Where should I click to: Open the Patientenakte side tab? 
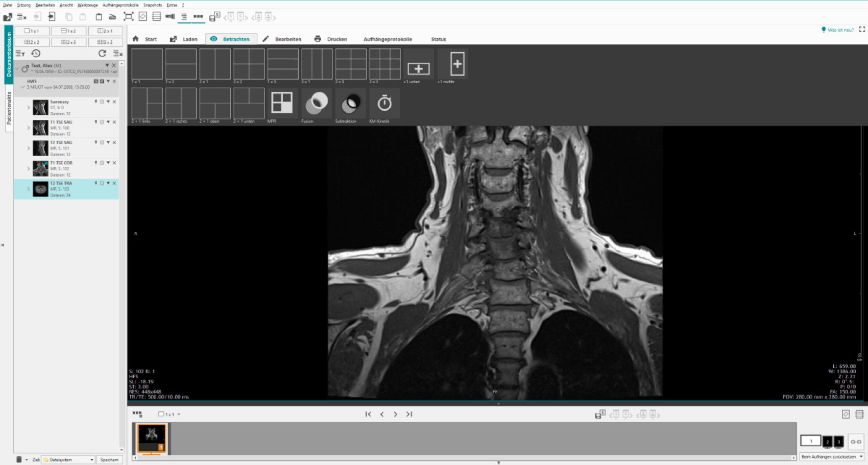[9, 108]
